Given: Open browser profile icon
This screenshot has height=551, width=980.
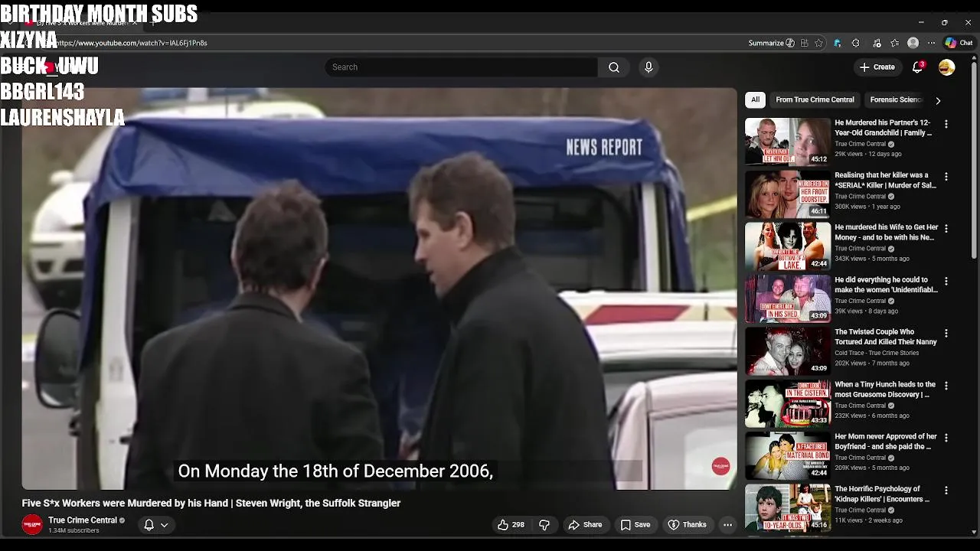Looking at the screenshot, I should click(x=913, y=43).
